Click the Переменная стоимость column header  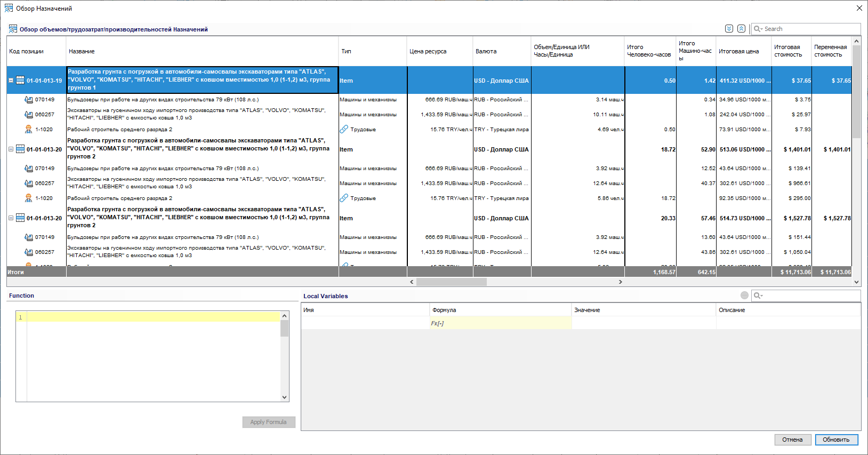pos(832,51)
